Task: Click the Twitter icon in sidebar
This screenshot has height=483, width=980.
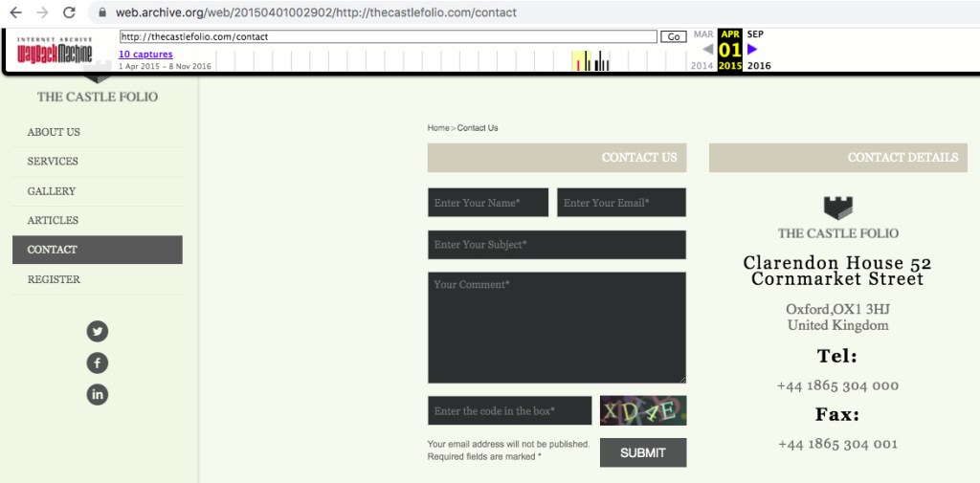Action: (98, 332)
